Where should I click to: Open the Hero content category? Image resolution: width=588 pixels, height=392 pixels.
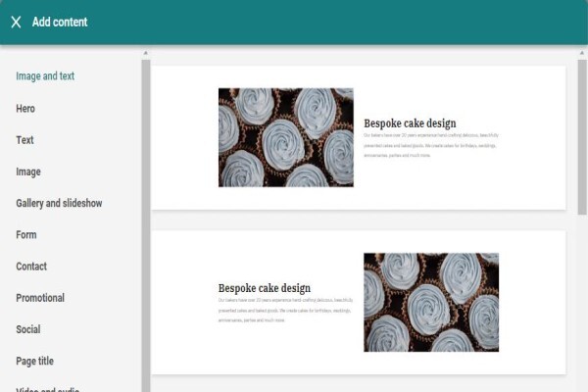(x=25, y=109)
